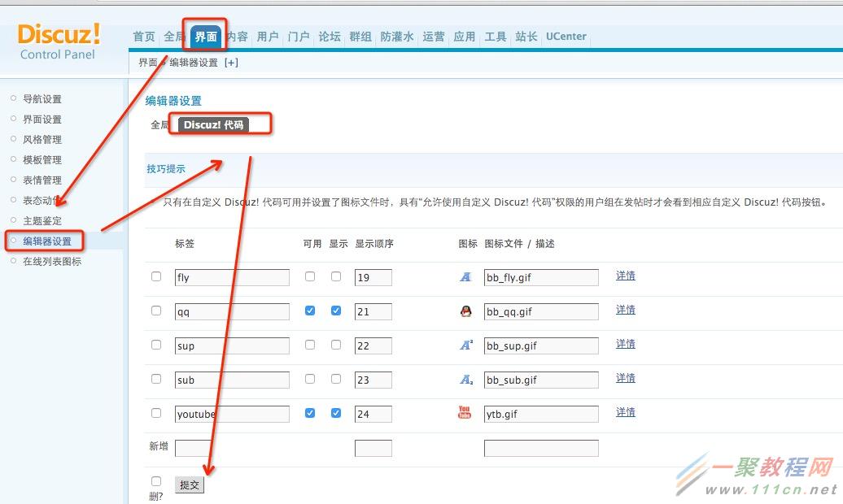Click the 技巧提示 section heading
Image resolution: width=843 pixels, height=504 pixels.
coord(166,169)
